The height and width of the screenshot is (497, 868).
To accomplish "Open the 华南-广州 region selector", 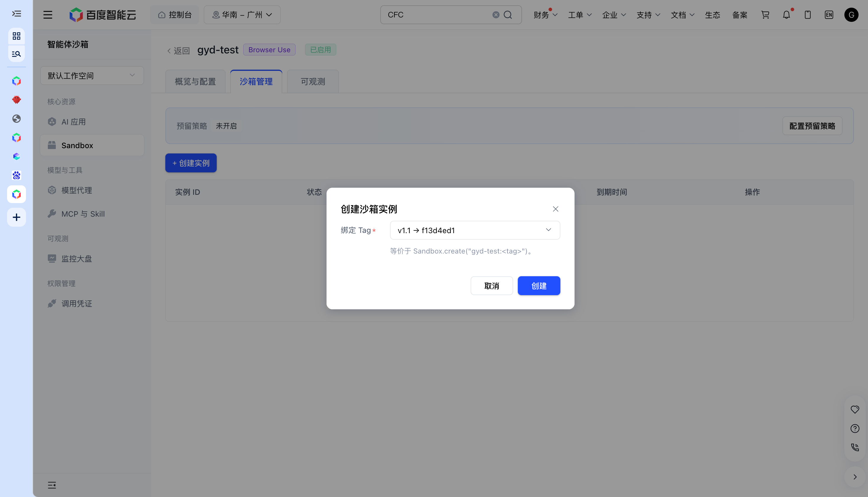I will coord(242,15).
